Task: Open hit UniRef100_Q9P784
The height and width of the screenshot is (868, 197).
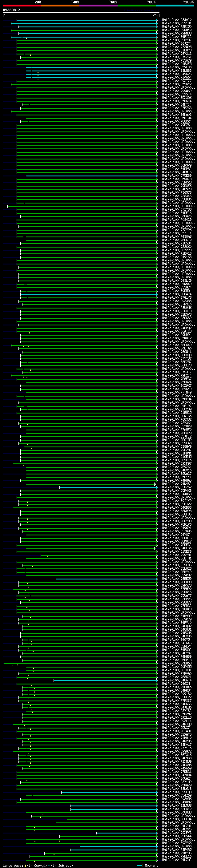Action: (x=177, y=125)
